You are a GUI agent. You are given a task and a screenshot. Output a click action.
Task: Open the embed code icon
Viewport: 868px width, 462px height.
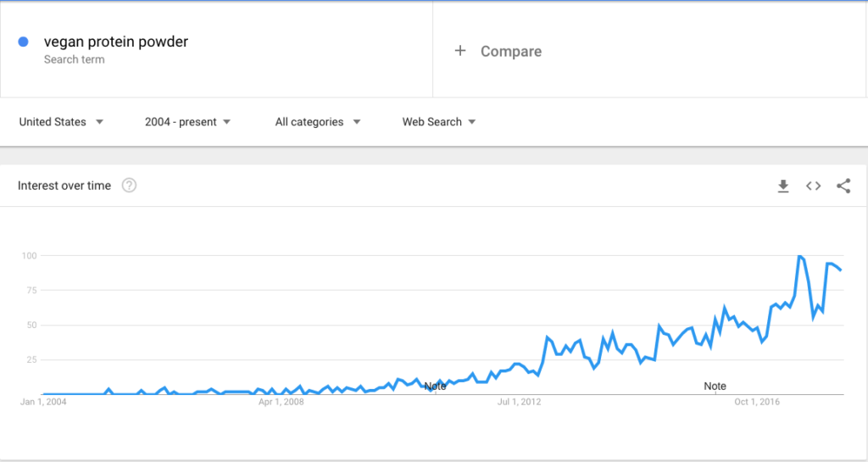point(813,186)
